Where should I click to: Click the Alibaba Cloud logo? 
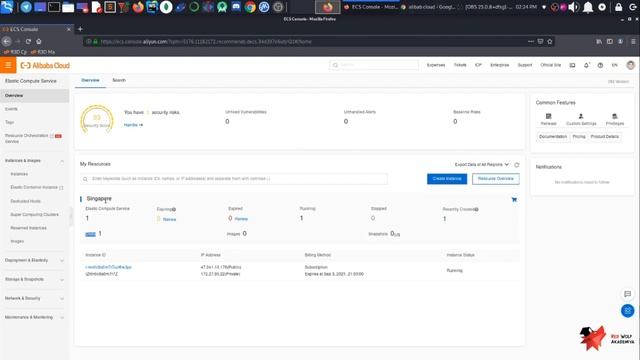point(45,65)
